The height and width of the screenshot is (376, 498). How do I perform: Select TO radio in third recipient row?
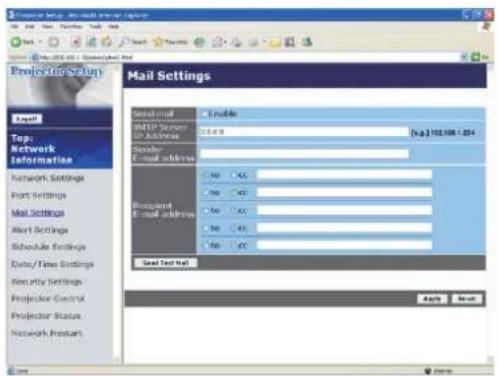click(x=206, y=211)
